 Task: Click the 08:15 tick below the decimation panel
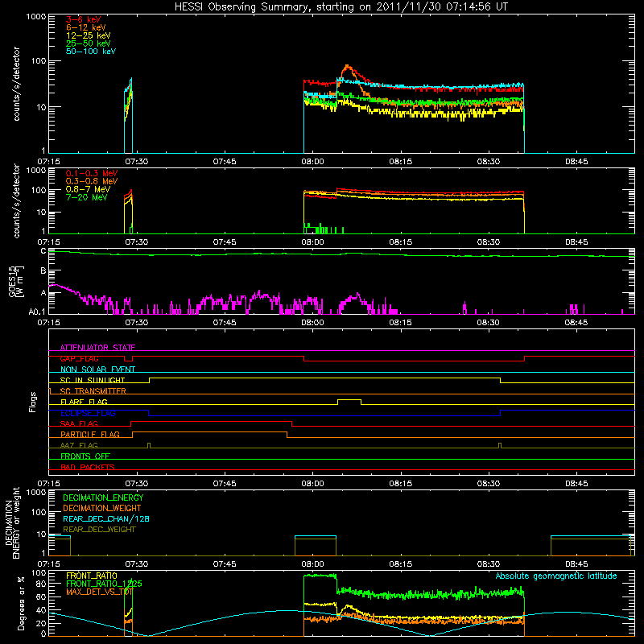400,564
